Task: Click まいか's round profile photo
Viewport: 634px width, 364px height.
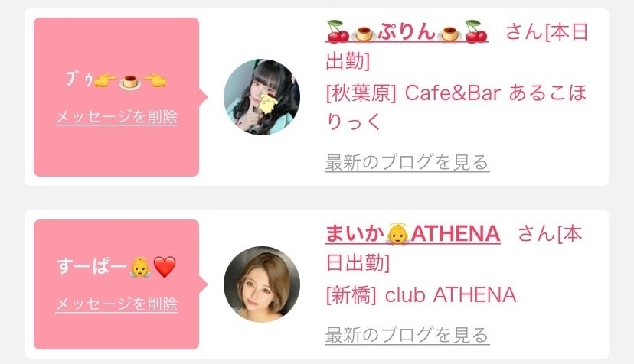Action: [262, 284]
